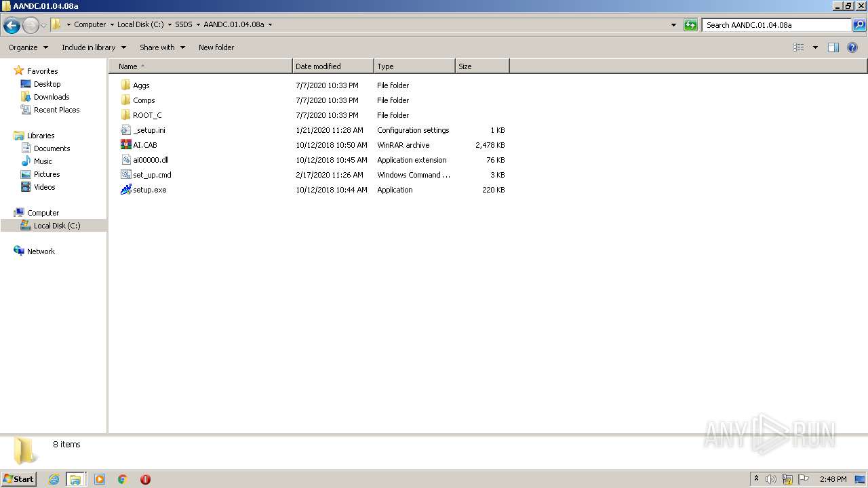
Task: Click the Configuration settings type text
Action: (413, 130)
